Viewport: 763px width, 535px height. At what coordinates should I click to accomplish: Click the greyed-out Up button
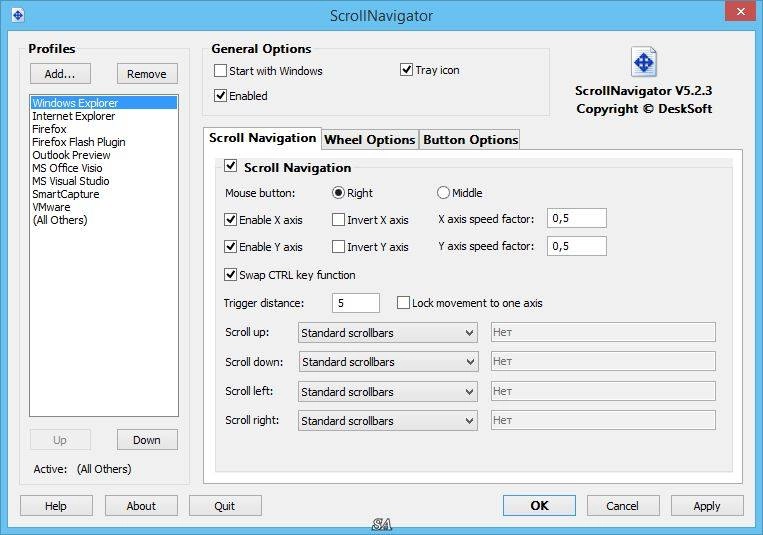pos(60,440)
